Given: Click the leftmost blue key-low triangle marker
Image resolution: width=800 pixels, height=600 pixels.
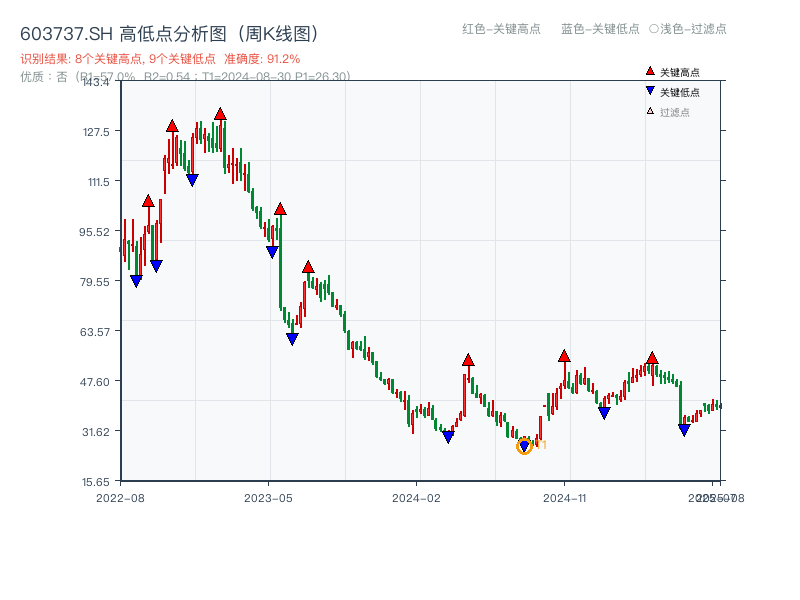Looking at the screenshot, I should tap(136, 281).
